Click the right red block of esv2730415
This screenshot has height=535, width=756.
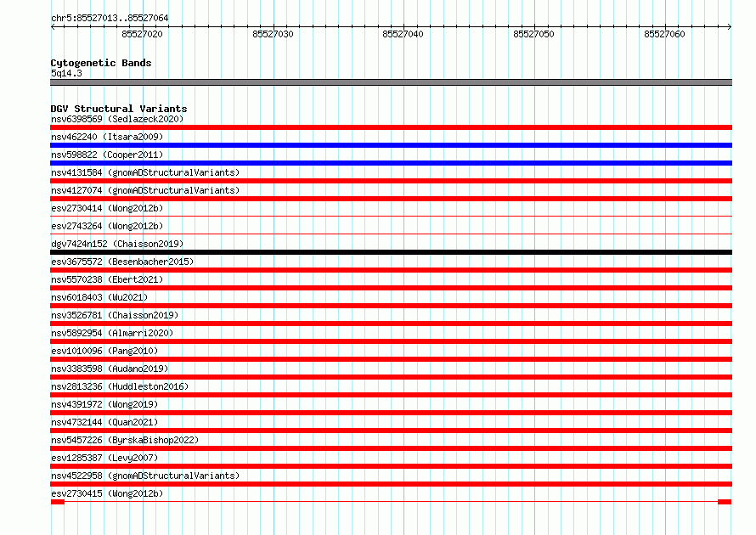[725, 502]
